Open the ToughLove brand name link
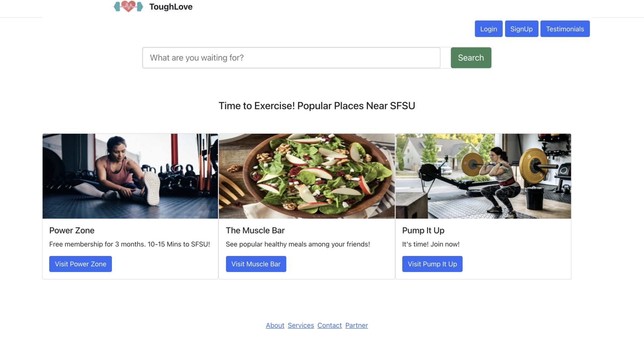Viewport: 644px width, 355px height. (x=171, y=7)
